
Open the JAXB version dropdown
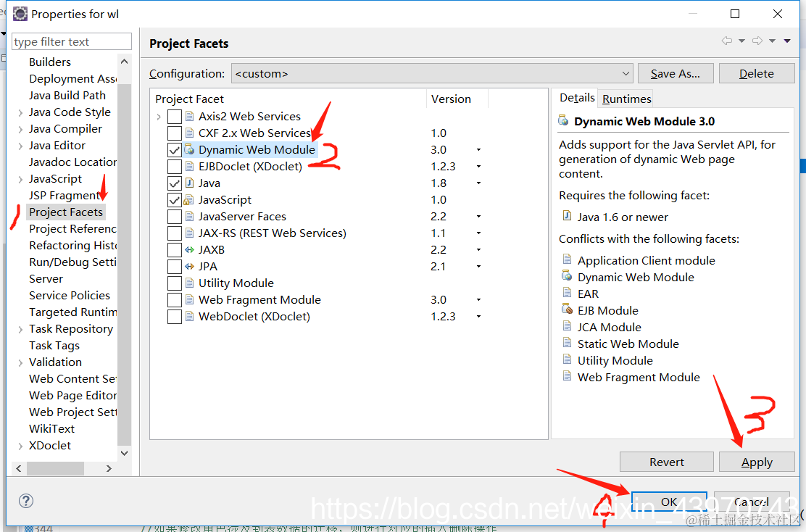[x=478, y=250]
